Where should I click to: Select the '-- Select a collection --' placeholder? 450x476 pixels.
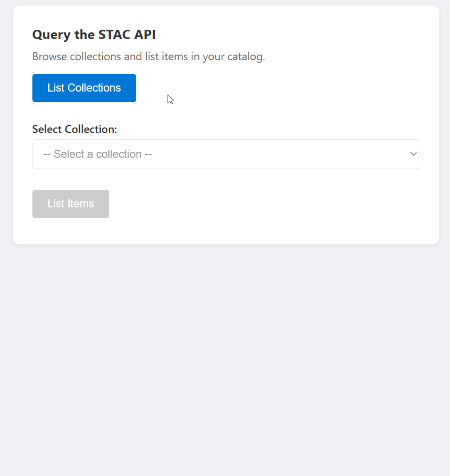[x=98, y=154]
